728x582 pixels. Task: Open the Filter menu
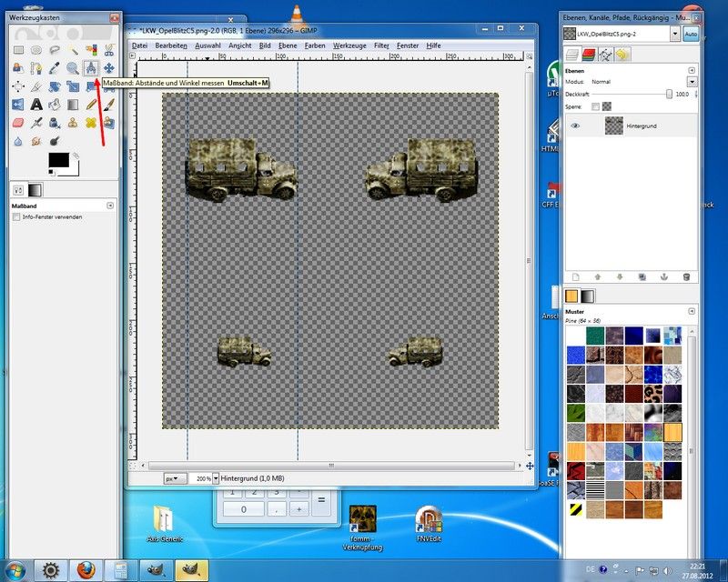380,45
